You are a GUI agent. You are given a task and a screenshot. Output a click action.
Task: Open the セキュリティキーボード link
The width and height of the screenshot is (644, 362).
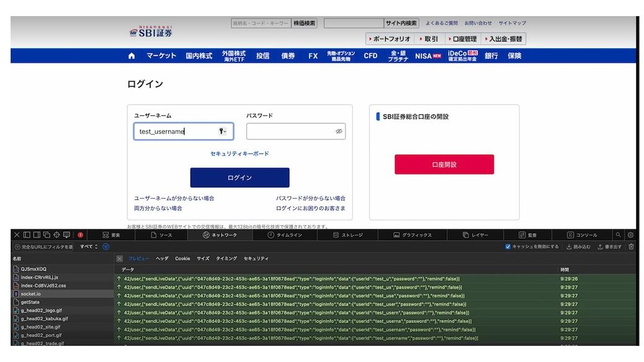240,153
